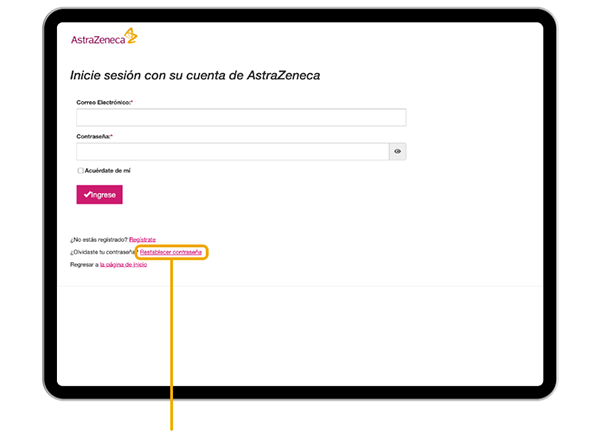
Task: Click the '¿No estás registrado?' text
Action: pyautogui.click(x=99, y=240)
